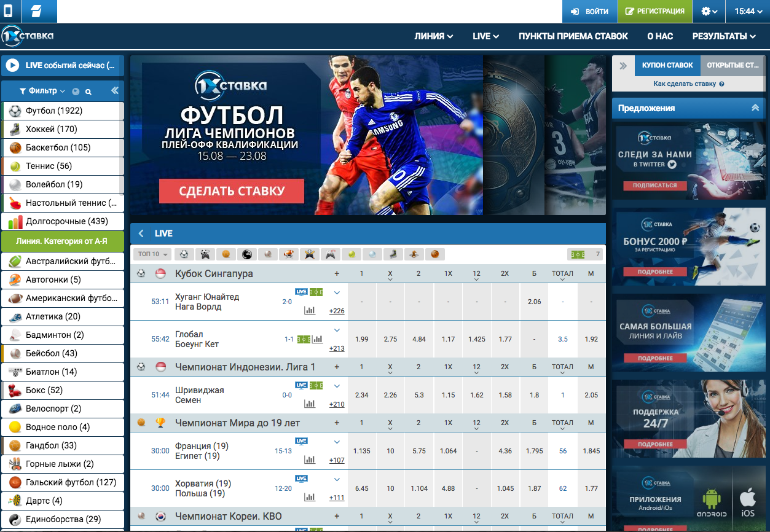Select the tennis ball icon in the LIVE sports row
This screenshot has height=532, width=770.
pos(352,254)
